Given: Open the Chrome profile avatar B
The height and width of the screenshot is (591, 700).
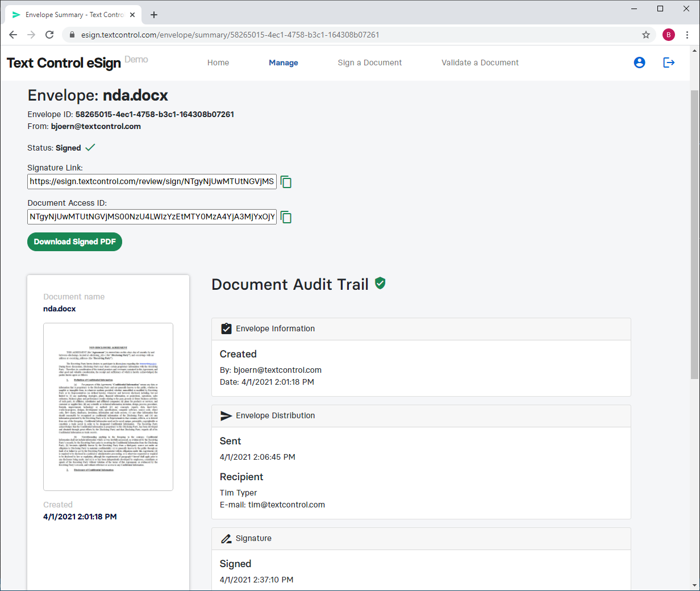Looking at the screenshot, I should pyautogui.click(x=669, y=35).
